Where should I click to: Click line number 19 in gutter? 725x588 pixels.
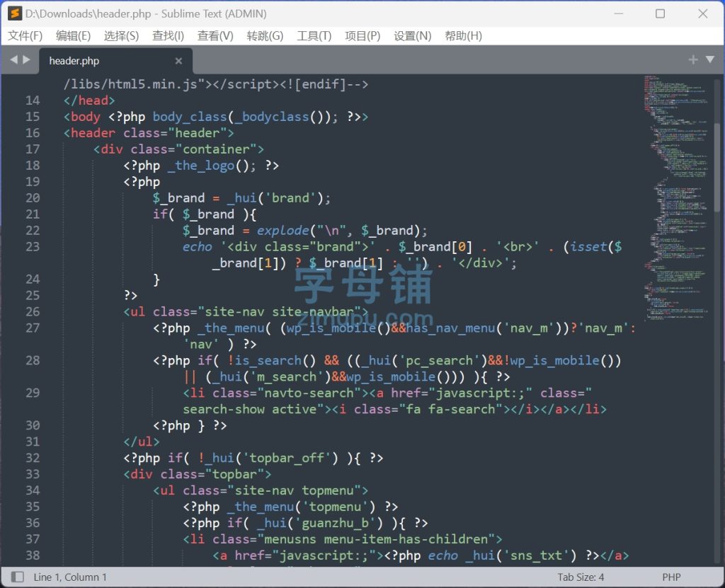click(33, 182)
